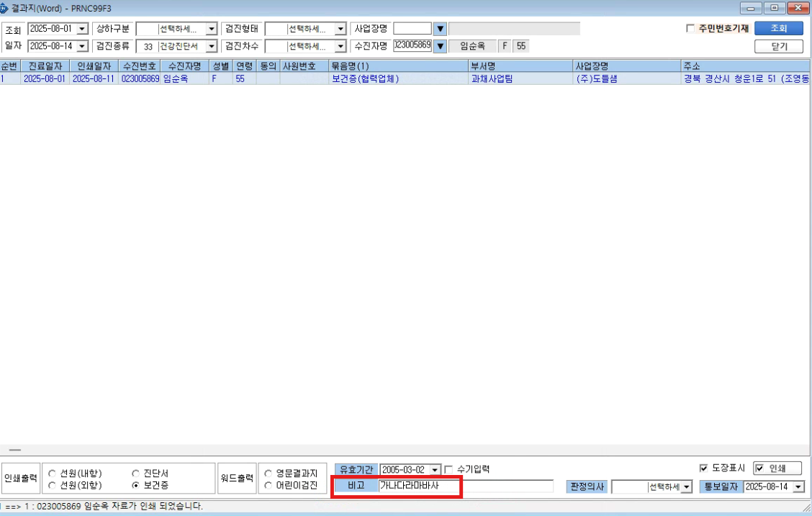Toggle the 도장표시 checkbox

click(703, 468)
